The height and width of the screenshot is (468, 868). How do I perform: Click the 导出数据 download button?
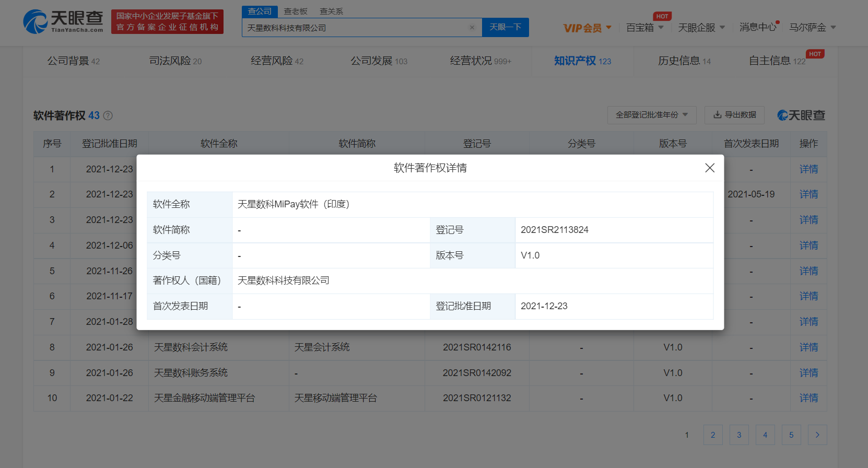point(734,115)
